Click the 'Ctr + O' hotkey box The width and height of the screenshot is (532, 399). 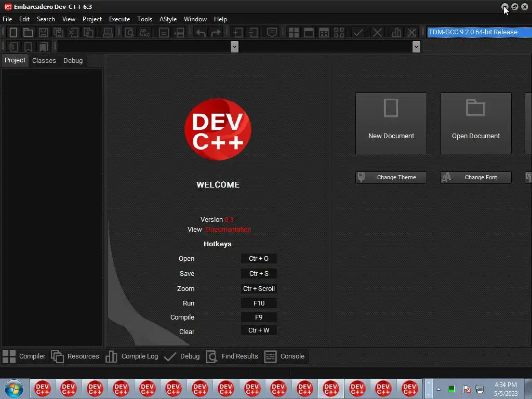(259, 259)
